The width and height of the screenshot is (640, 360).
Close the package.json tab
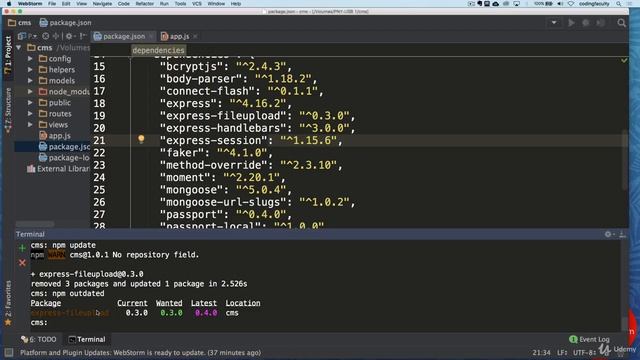[151, 36]
